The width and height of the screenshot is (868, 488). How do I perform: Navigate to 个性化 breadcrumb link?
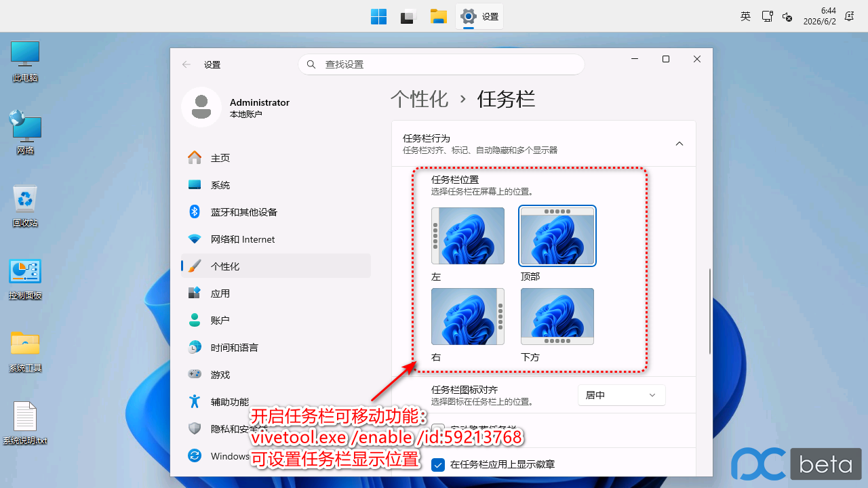[x=420, y=100]
